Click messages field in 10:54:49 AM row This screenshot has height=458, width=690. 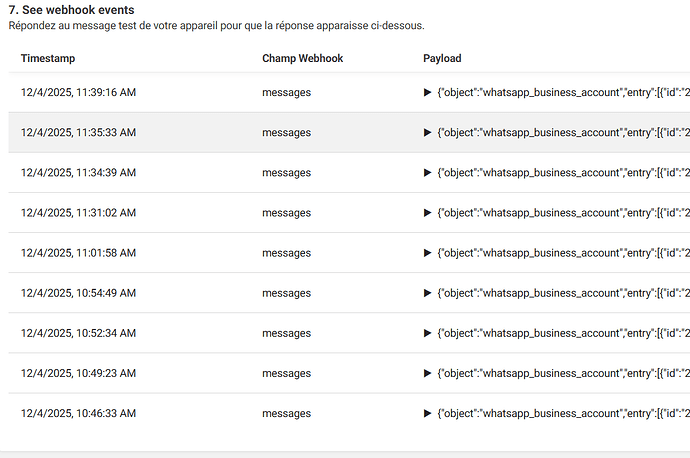[x=286, y=293]
